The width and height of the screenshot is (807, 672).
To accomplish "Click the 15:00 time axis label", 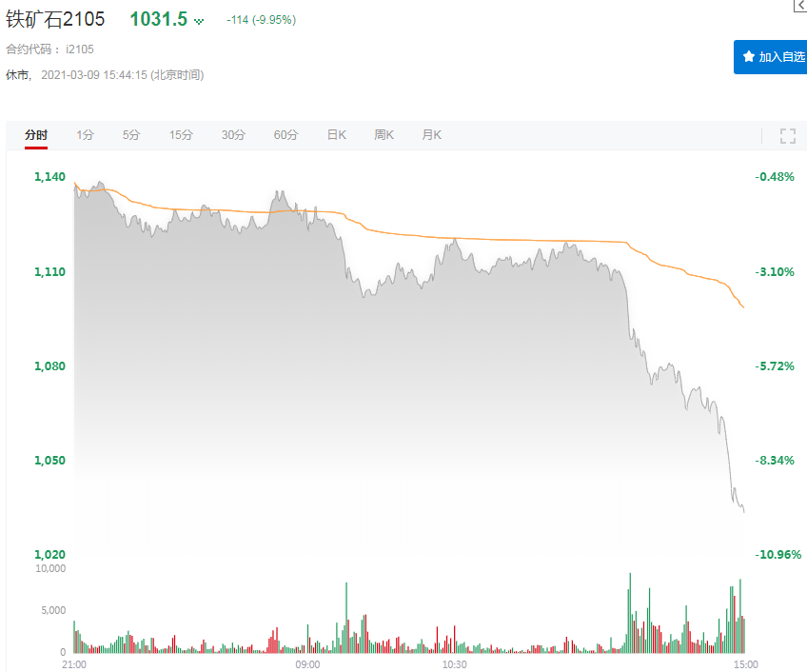I will [745, 663].
